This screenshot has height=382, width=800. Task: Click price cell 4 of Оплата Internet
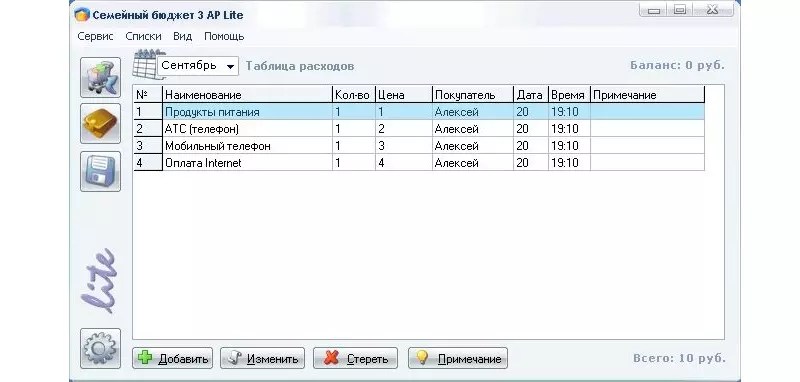[404, 163]
